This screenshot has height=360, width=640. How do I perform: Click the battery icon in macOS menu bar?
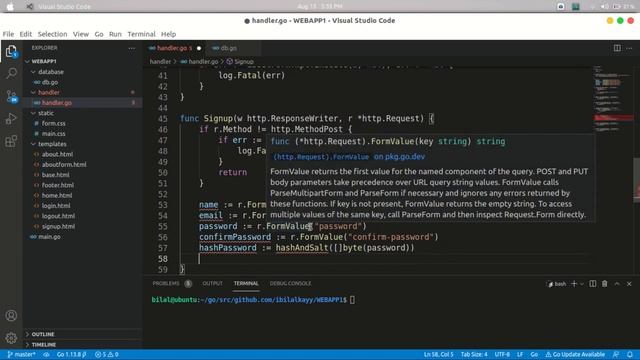pos(616,7)
